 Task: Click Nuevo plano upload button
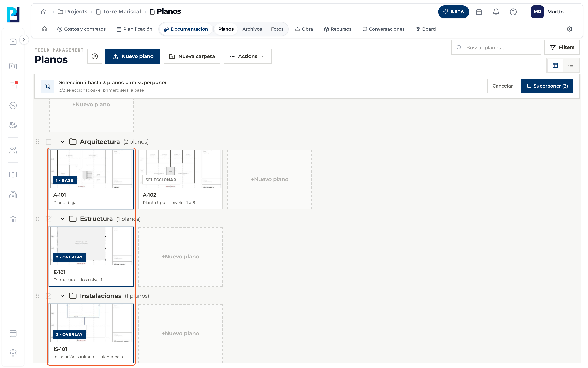click(133, 56)
